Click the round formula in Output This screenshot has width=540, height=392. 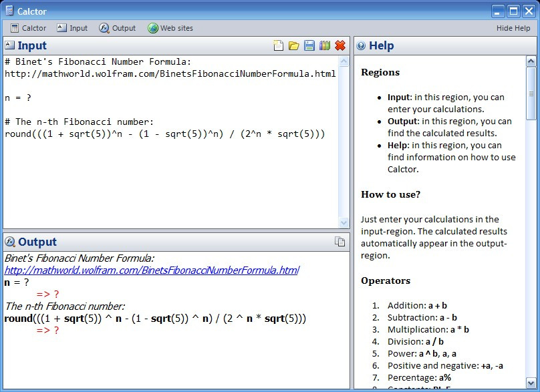click(155, 319)
